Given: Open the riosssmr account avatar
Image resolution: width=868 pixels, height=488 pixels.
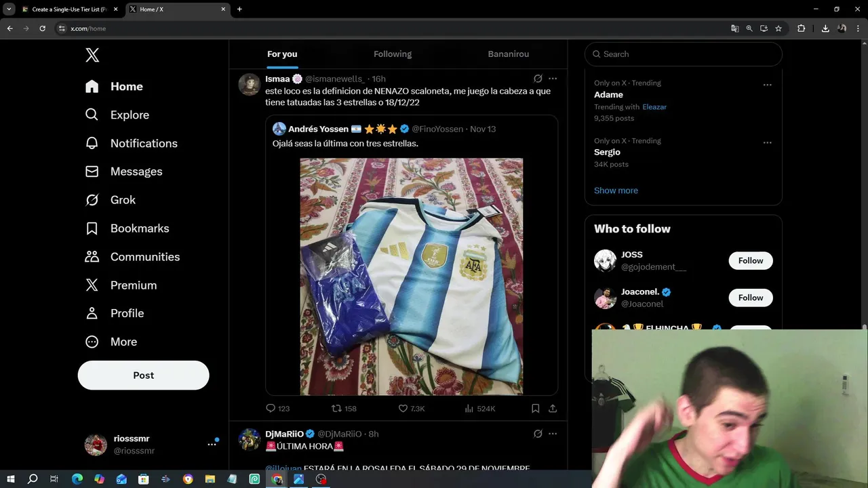Looking at the screenshot, I should pyautogui.click(x=96, y=445).
